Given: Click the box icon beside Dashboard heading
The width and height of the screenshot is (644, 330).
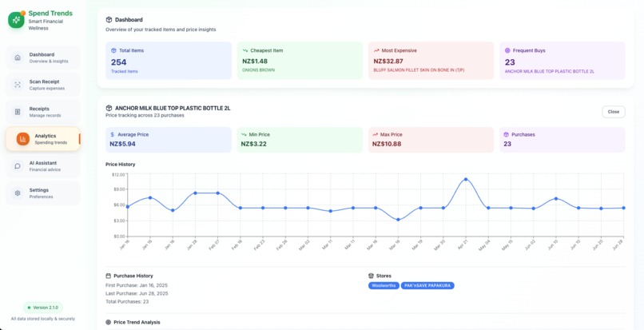Looking at the screenshot, I should 109,20.
